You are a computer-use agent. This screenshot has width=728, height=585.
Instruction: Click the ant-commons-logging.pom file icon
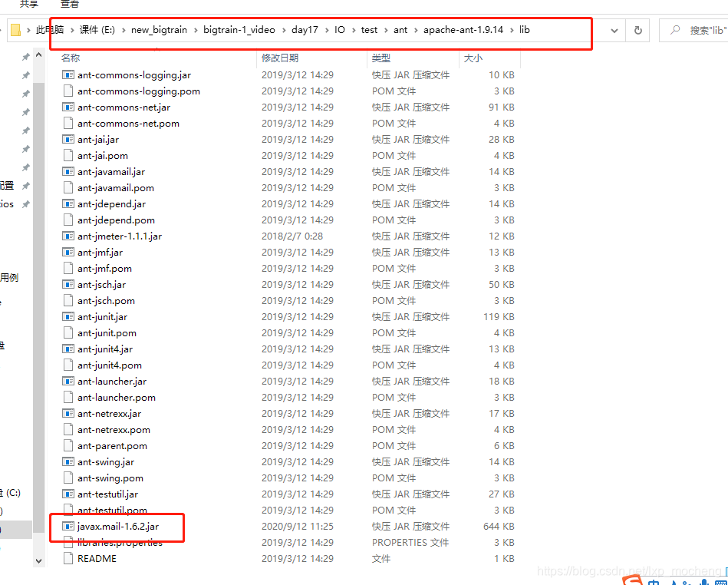point(68,91)
